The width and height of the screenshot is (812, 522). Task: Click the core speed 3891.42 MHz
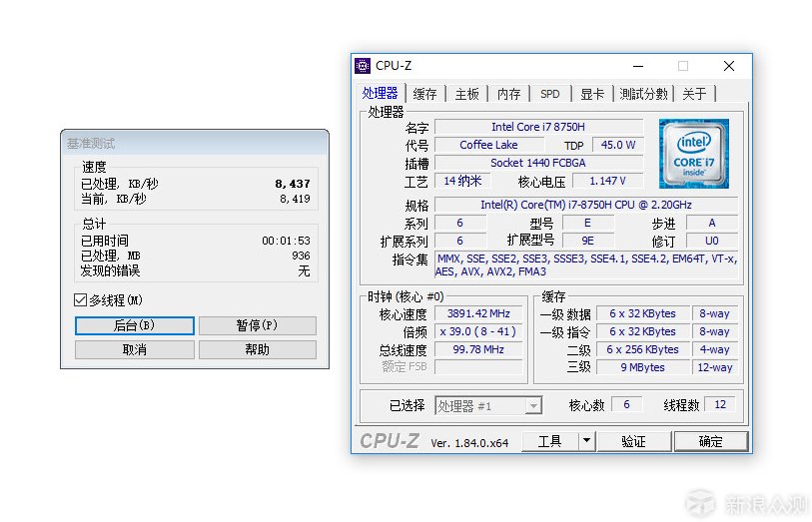click(x=478, y=313)
